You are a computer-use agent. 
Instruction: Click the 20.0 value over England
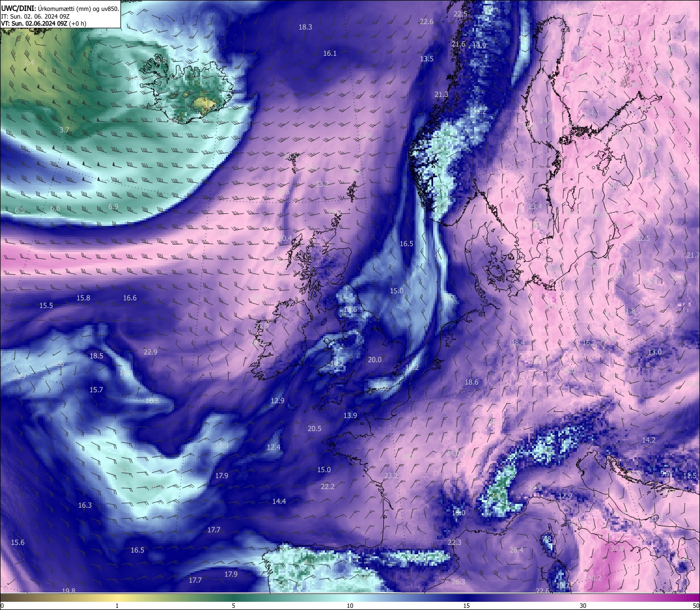coord(375,359)
